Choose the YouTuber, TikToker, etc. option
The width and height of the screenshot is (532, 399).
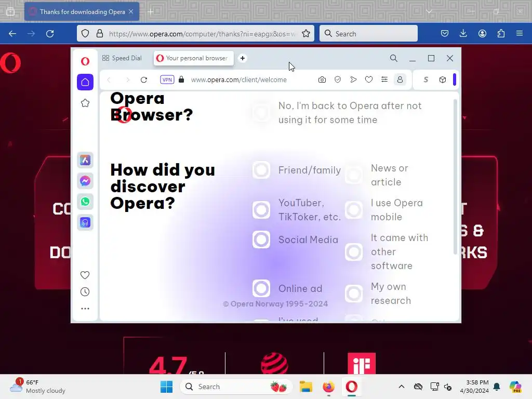261,210
